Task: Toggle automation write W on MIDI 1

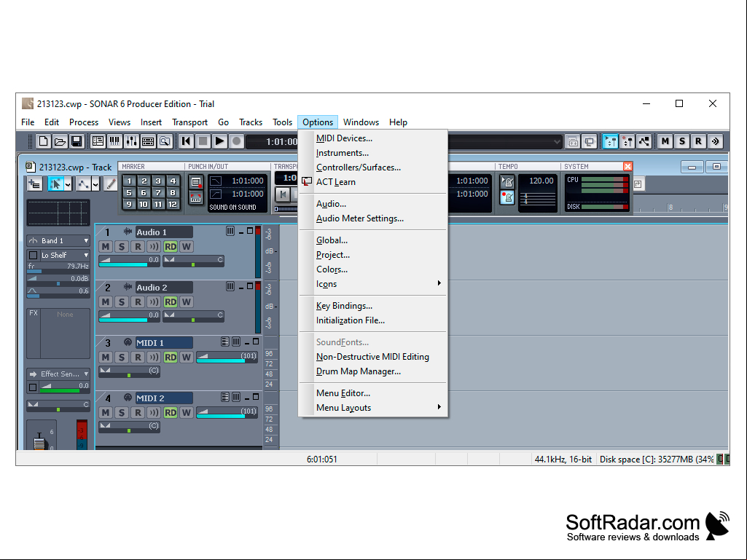Action: [187, 357]
